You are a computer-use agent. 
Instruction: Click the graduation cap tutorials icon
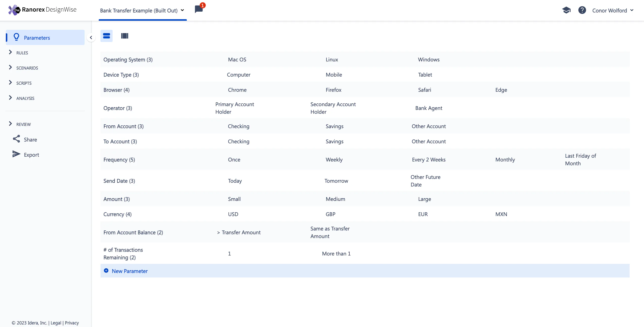tap(566, 10)
